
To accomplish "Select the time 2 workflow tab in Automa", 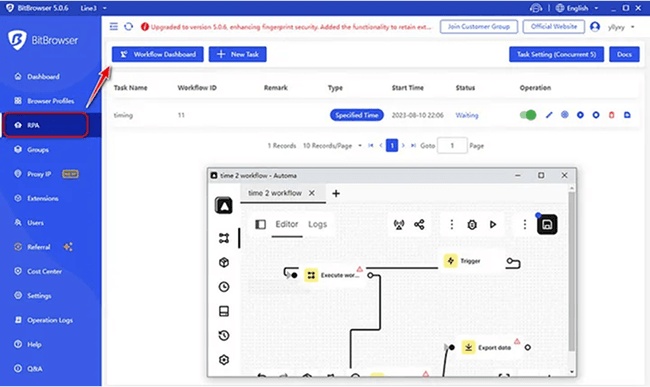I will 274,193.
